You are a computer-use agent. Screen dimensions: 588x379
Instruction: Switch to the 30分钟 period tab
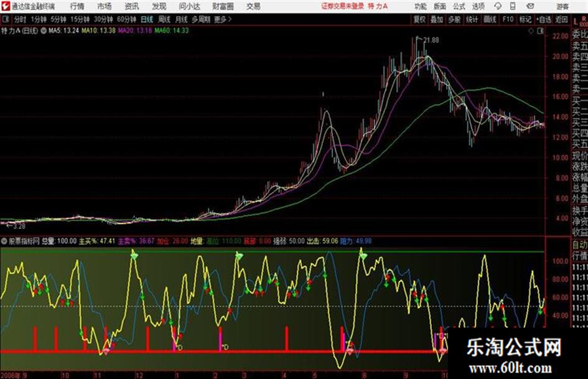click(103, 19)
